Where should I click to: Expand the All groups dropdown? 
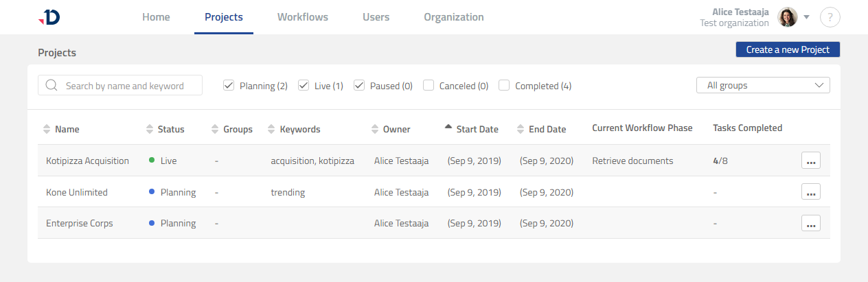pos(763,86)
